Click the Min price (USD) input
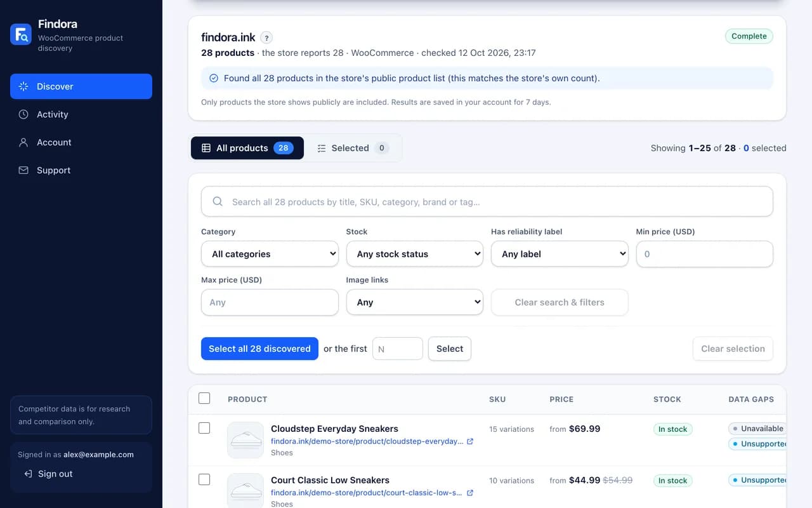 (705, 254)
